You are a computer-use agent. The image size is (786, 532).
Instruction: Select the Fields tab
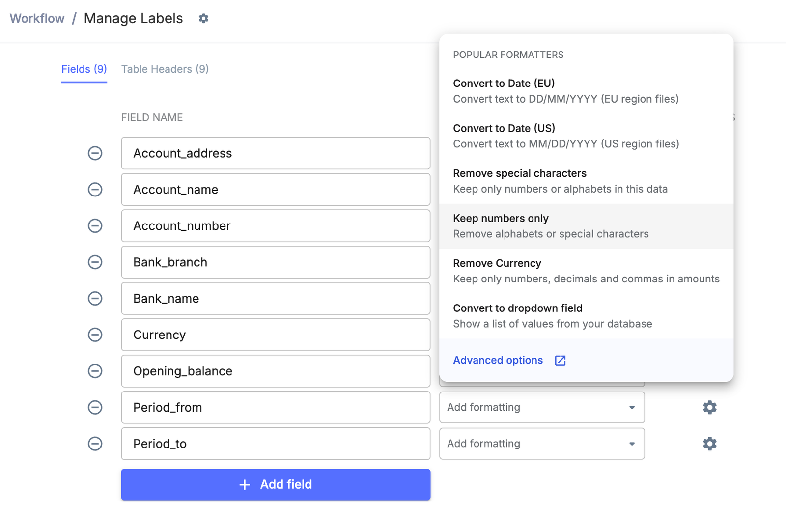84,69
